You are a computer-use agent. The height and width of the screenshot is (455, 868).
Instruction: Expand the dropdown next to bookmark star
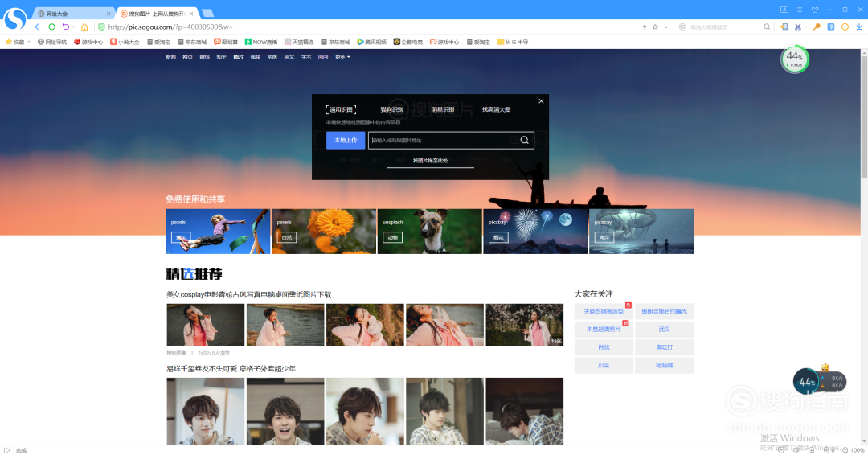pyautogui.click(x=665, y=27)
